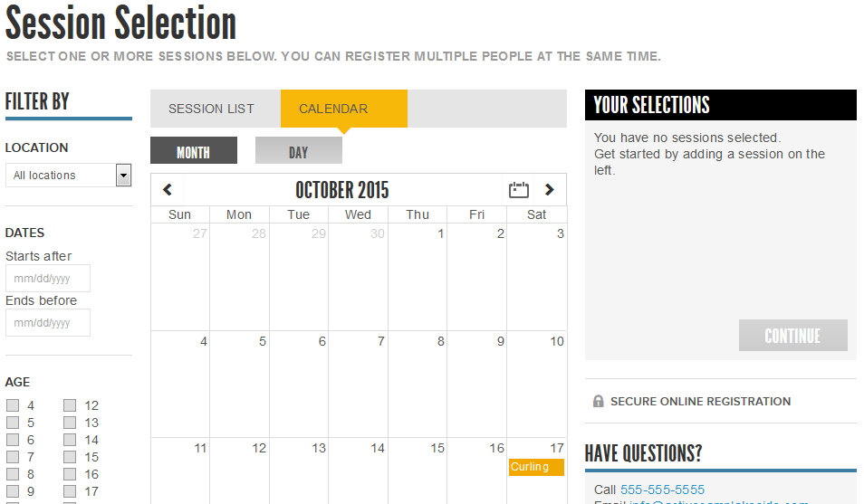Focus the Starts after date field
864x504 pixels.
pyautogui.click(x=48, y=279)
